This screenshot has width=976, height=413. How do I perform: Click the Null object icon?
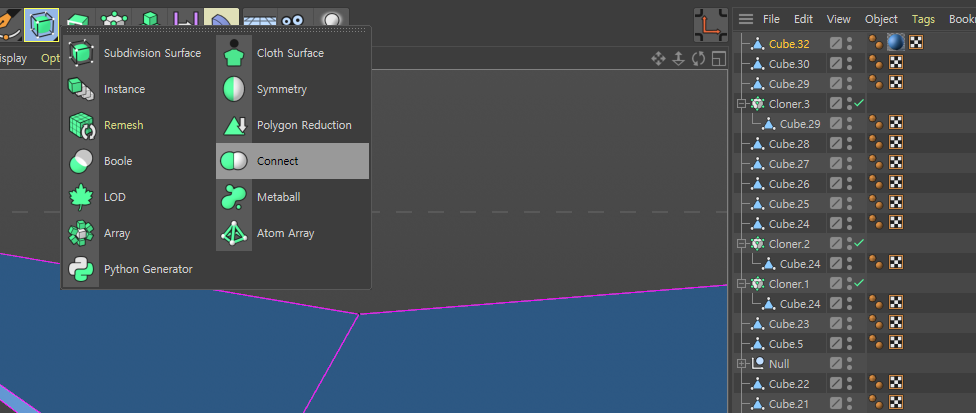(x=758, y=363)
